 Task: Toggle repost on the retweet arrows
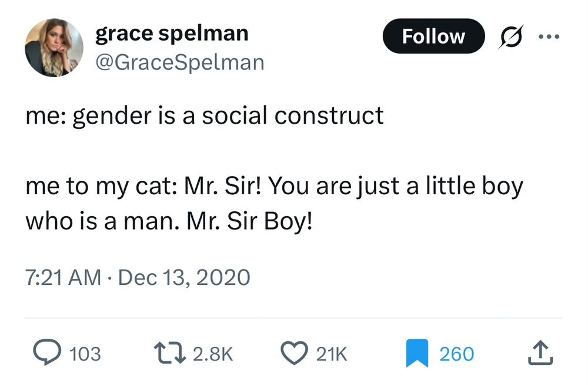(x=169, y=351)
